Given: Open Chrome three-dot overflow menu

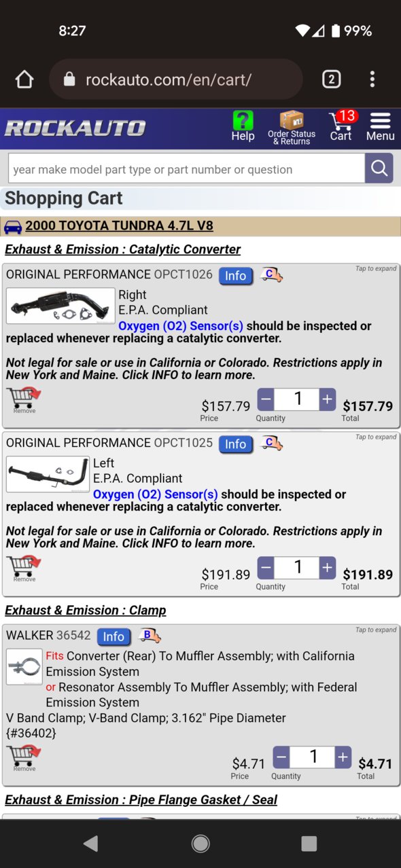Looking at the screenshot, I should click(372, 79).
